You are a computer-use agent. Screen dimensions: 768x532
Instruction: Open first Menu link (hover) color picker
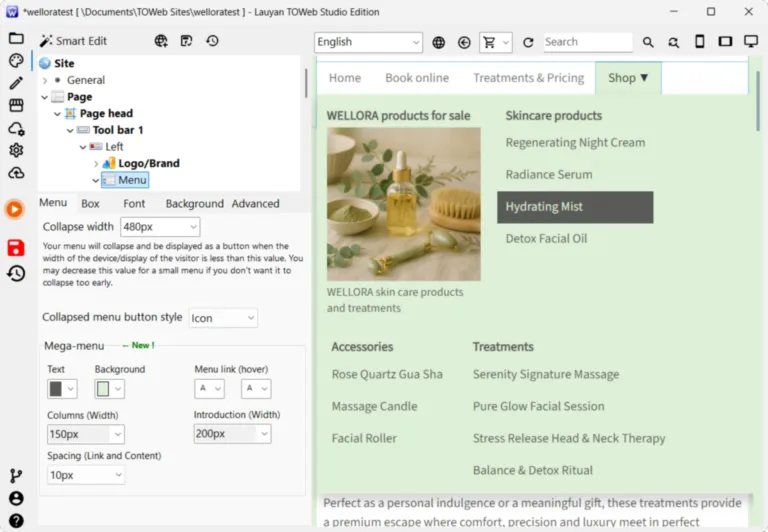pyautogui.click(x=209, y=389)
